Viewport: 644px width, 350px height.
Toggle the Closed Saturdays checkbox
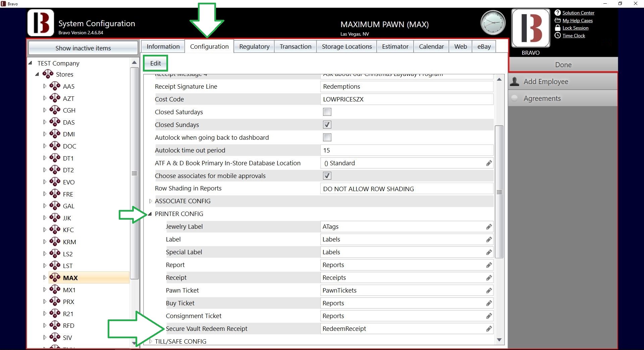click(327, 112)
